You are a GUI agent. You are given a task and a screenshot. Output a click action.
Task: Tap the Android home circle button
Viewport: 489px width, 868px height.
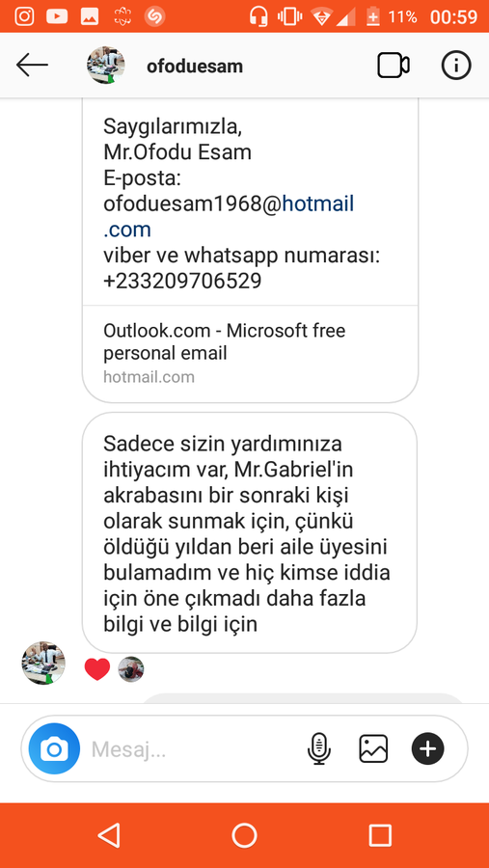pyautogui.click(x=244, y=835)
